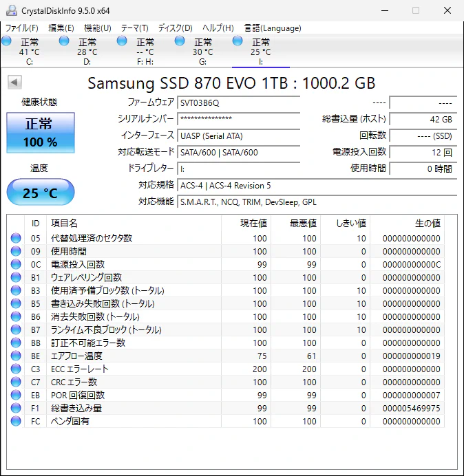Open the 機能(U) menu
The height and width of the screenshot is (476, 464).
[98, 28]
